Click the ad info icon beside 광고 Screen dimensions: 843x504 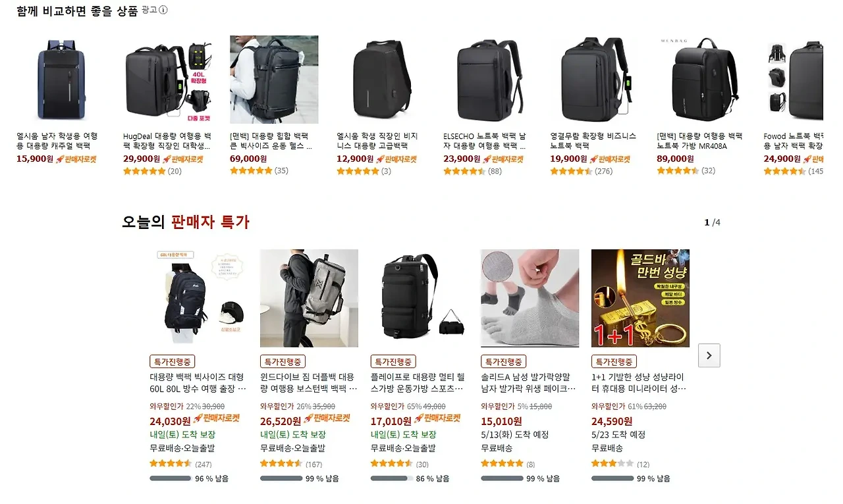click(x=163, y=10)
